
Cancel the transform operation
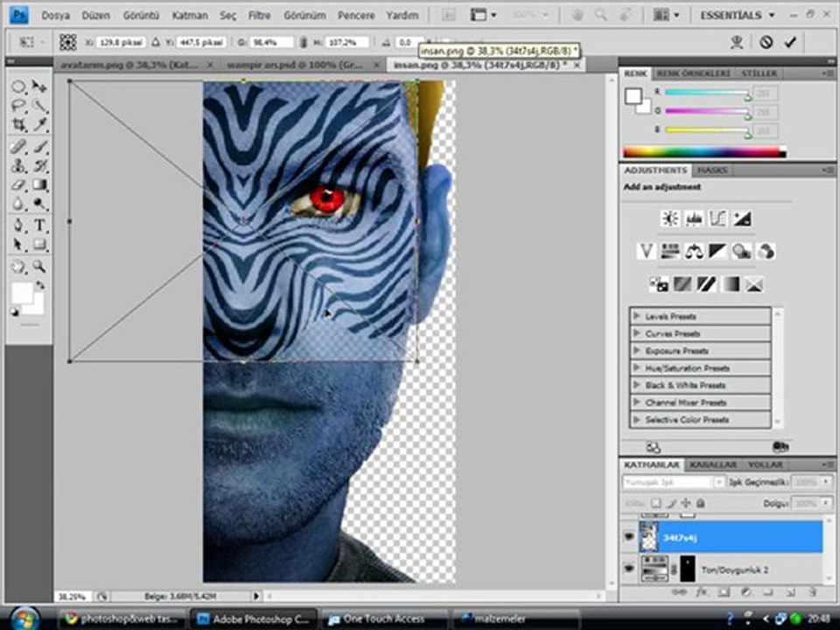766,42
